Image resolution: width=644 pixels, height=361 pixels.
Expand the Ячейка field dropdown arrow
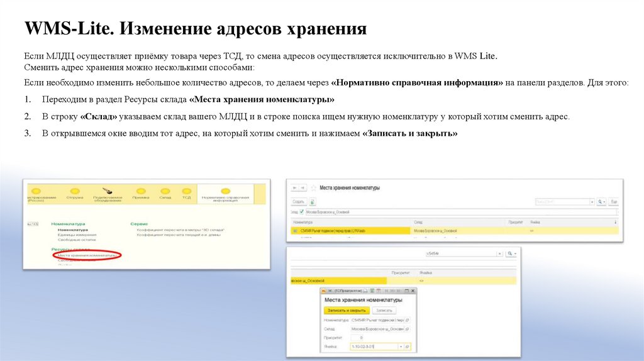click(401, 347)
